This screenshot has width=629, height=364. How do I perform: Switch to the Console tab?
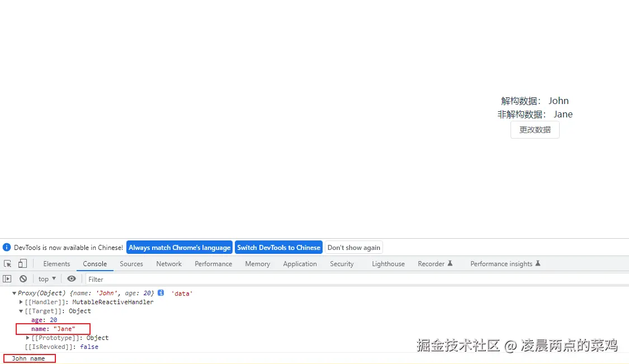[94, 264]
